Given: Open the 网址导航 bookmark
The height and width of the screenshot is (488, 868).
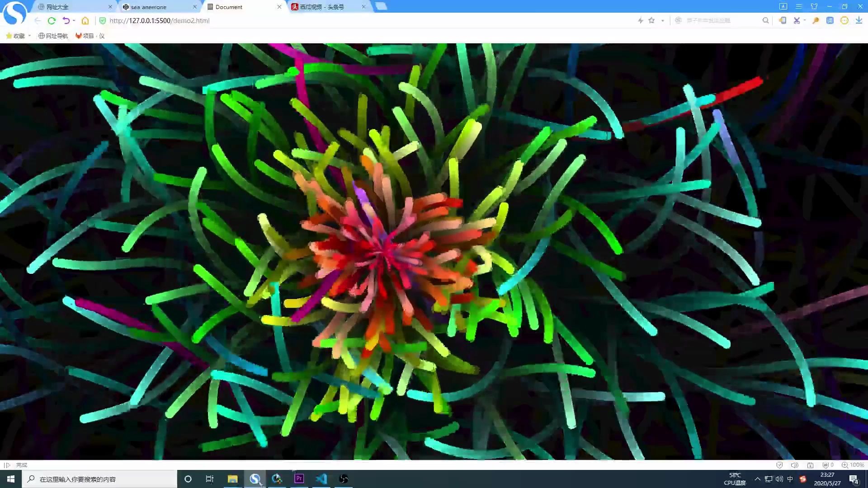Looking at the screenshot, I should point(53,36).
